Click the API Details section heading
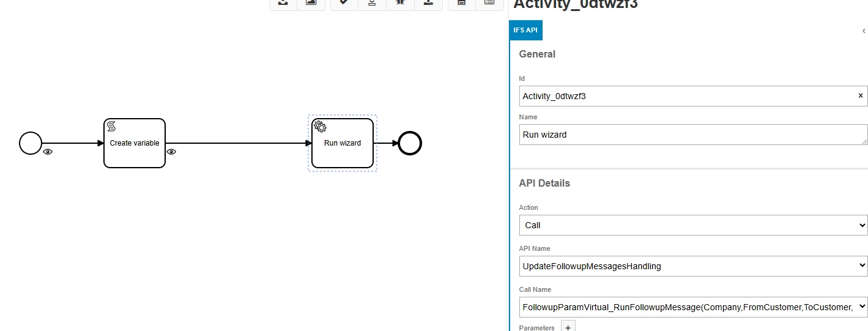The image size is (868, 331). (x=544, y=183)
